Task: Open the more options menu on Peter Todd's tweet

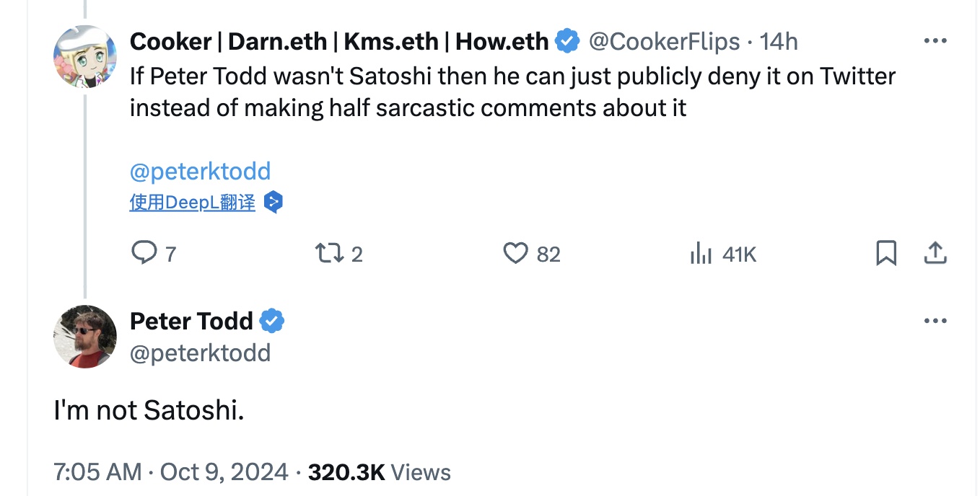Action: click(x=935, y=321)
